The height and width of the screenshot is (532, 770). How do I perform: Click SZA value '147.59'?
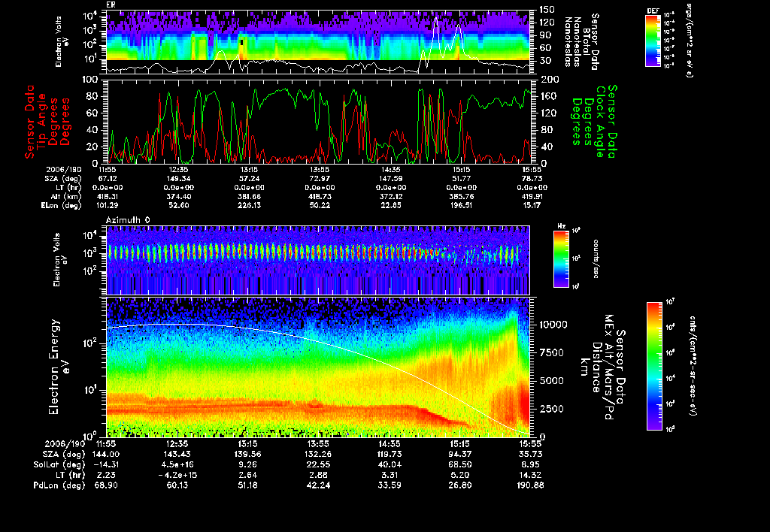pos(391,179)
